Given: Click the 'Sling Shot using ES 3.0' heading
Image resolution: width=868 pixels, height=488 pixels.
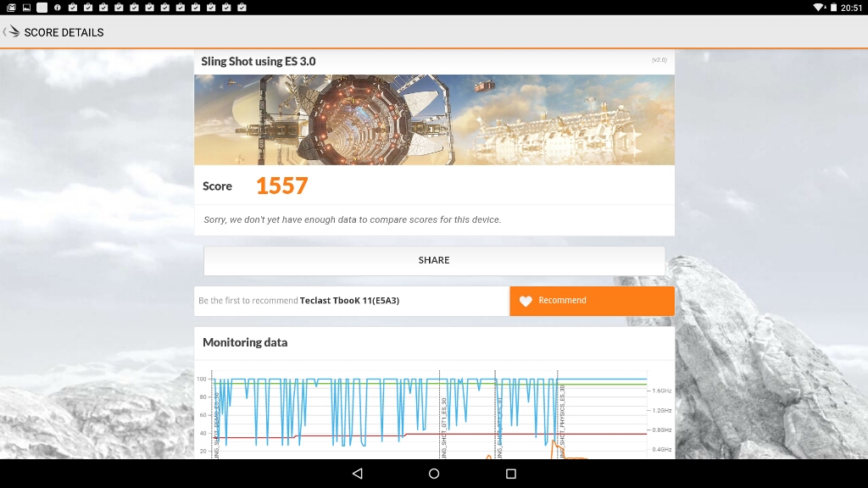Looking at the screenshot, I should click(x=258, y=61).
